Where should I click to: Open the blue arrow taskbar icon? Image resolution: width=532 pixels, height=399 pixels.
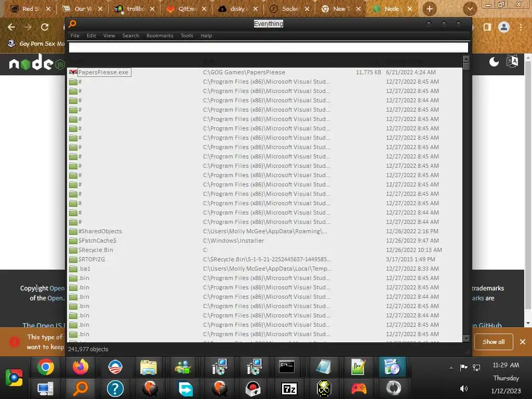point(185,389)
